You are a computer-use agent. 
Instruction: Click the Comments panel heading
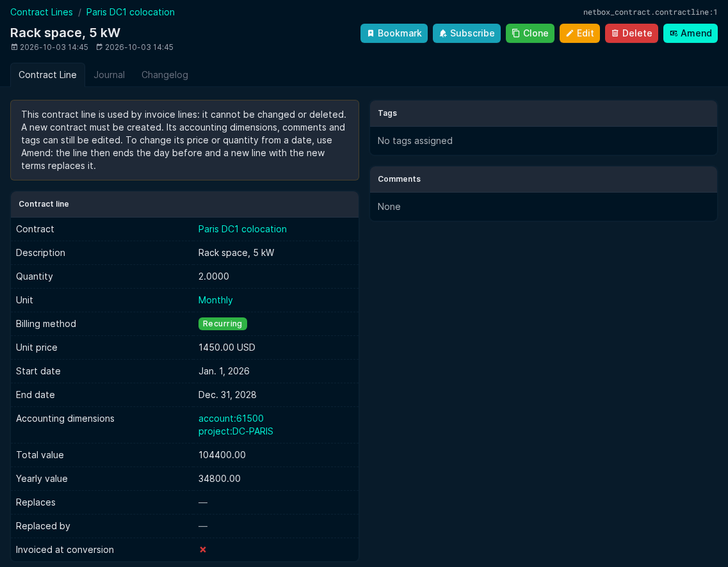[400, 179]
